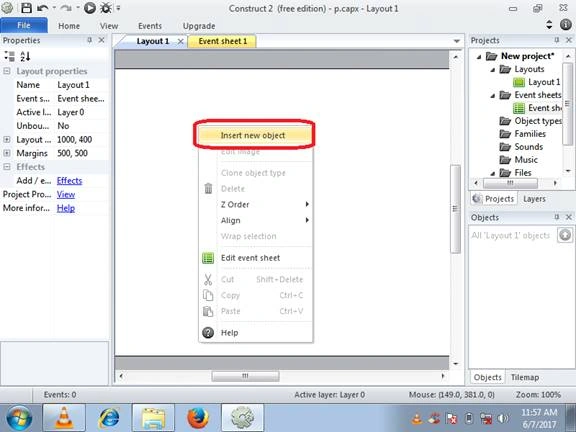Close the Objects panel
576x432 pixels.
[x=569, y=217]
